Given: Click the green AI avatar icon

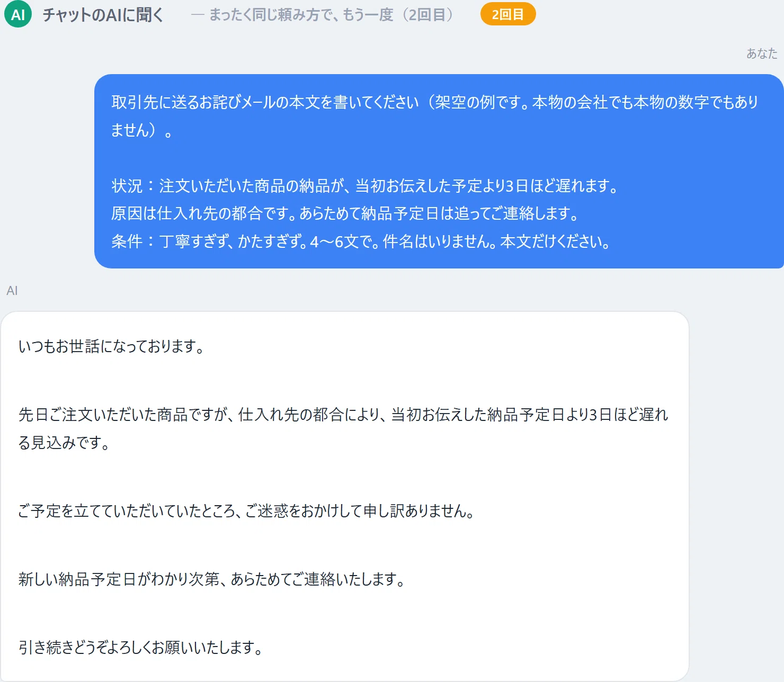Looking at the screenshot, I should (x=18, y=14).
